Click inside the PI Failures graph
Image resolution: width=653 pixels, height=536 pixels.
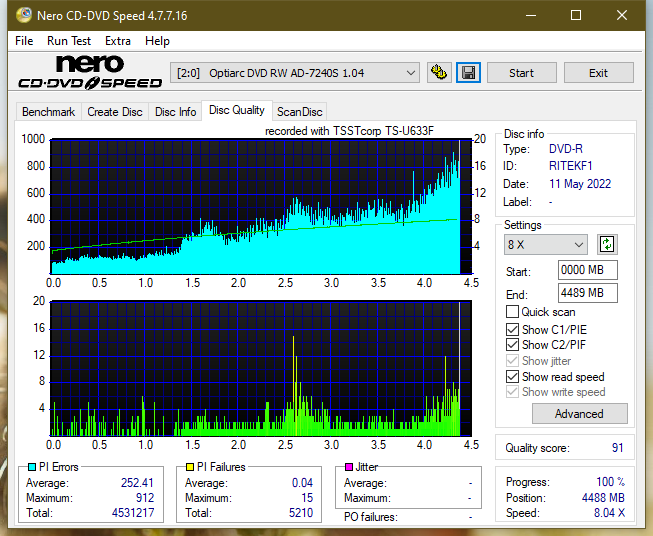[x=261, y=369]
